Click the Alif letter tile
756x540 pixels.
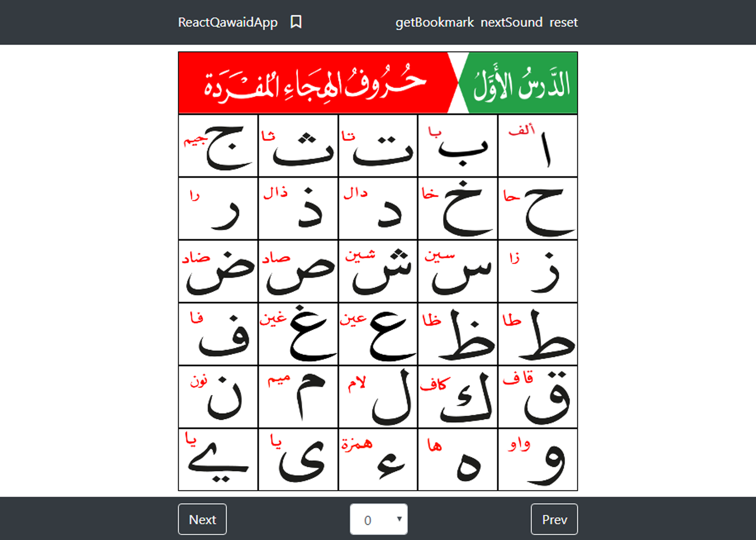pos(537,146)
